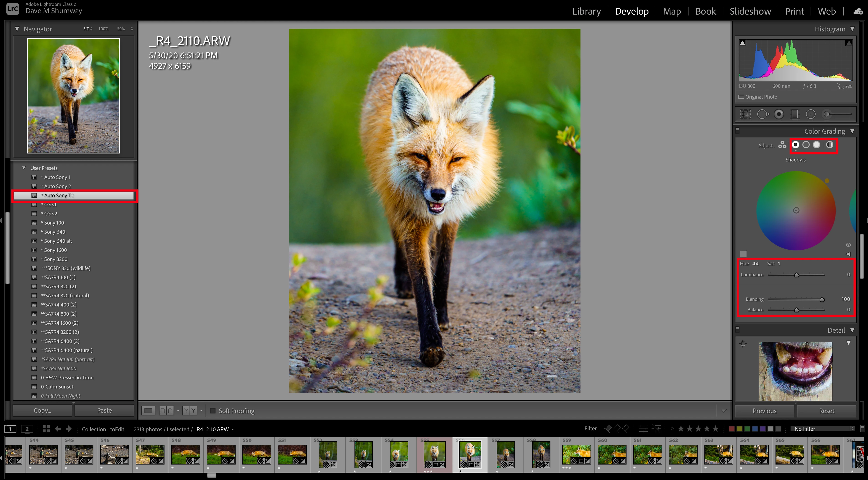Check the Original Photo box
The height and width of the screenshot is (480, 868).
tap(741, 97)
